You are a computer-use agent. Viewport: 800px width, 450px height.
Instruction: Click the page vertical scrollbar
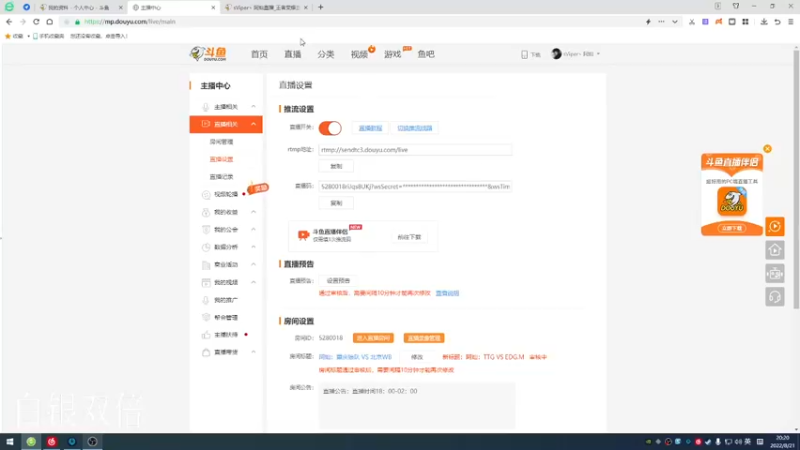[x=796, y=179]
